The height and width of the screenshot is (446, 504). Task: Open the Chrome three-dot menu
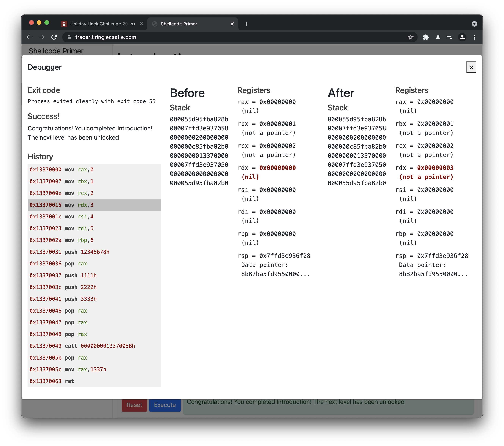[x=474, y=37]
